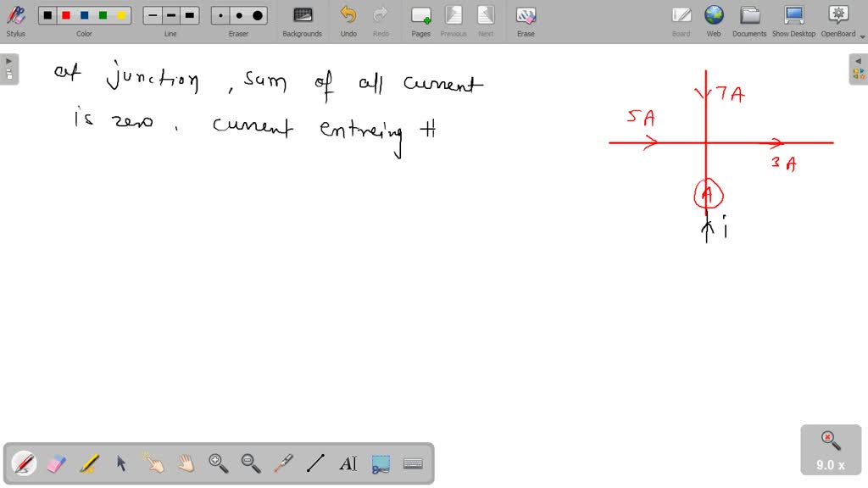Select the Pen tool
The width and height of the screenshot is (868, 488).
coord(23,463)
